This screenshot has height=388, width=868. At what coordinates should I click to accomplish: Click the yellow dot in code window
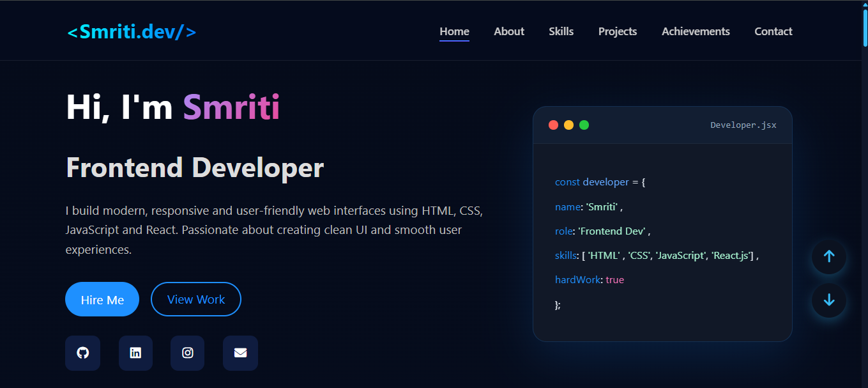click(x=568, y=125)
